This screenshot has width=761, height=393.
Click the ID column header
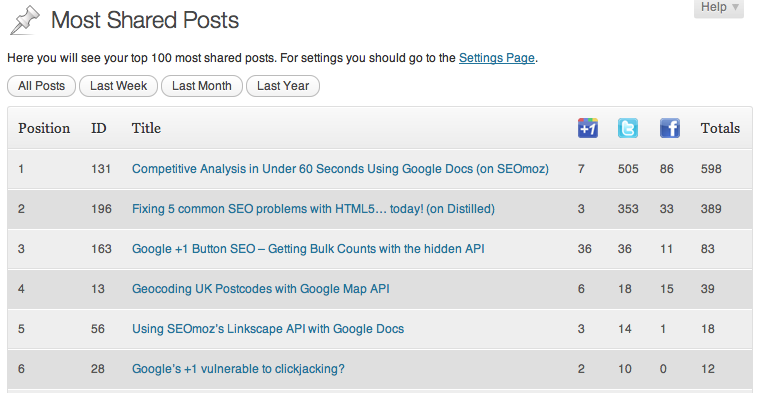point(99,128)
